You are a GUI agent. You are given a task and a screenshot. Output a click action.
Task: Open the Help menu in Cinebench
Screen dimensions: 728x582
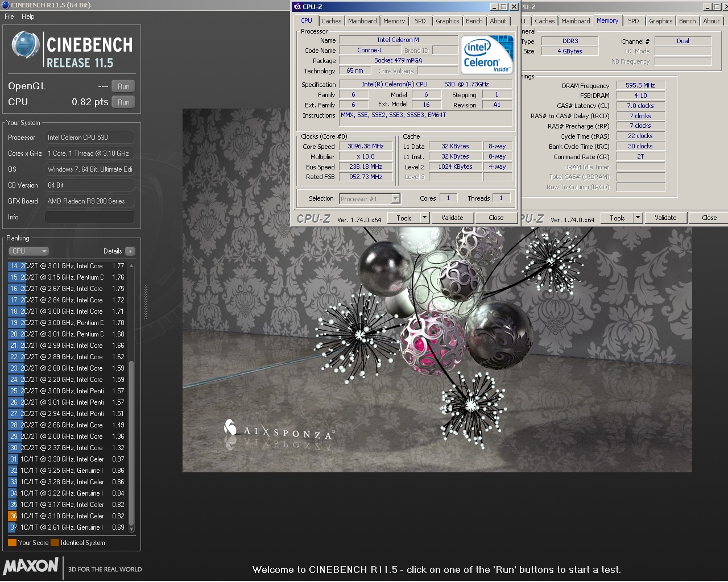tap(28, 16)
